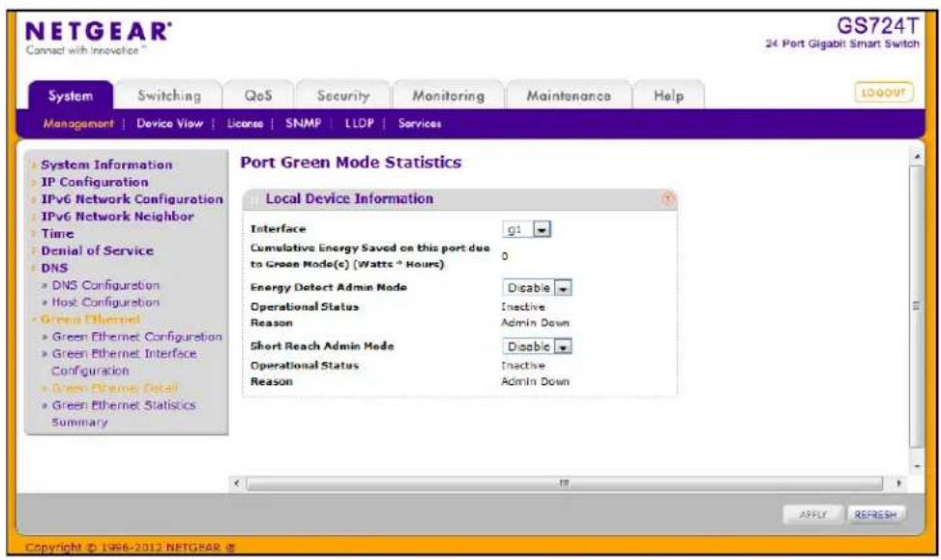Click the Copyright NETGEAR footer text
The height and width of the screenshot is (560, 941).
click(131, 547)
